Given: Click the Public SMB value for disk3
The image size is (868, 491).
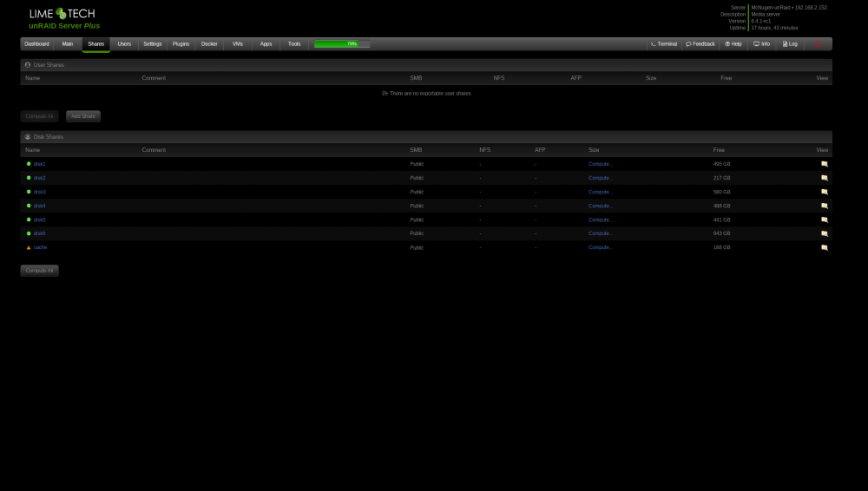Looking at the screenshot, I should pyautogui.click(x=417, y=192).
